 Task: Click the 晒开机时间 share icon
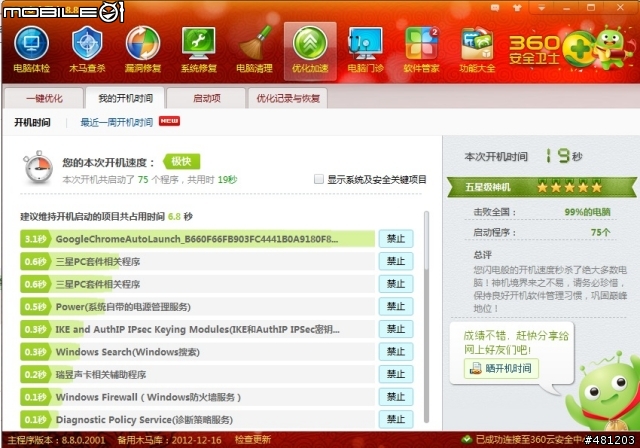click(476, 368)
